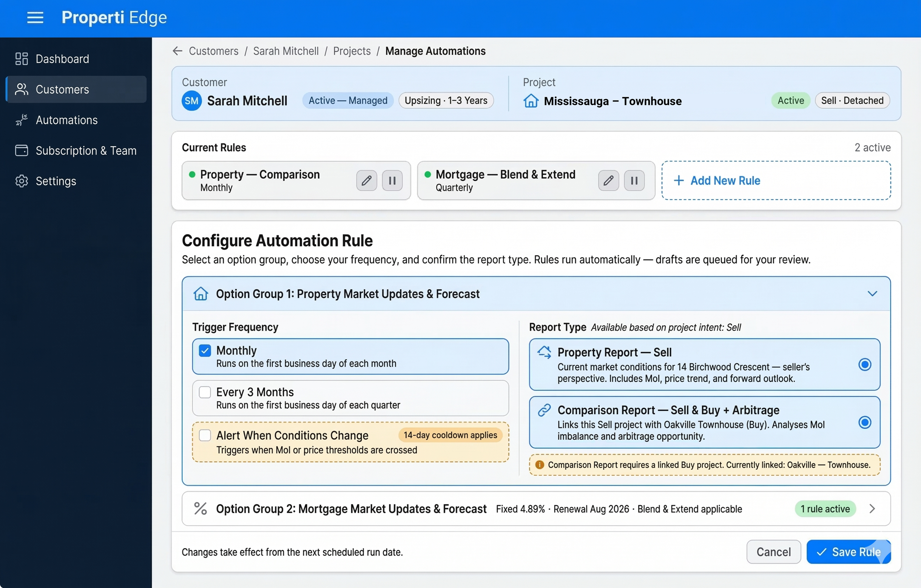Check the Every 3 Months checkbox
The height and width of the screenshot is (588, 921).
(x=205, y=392)
